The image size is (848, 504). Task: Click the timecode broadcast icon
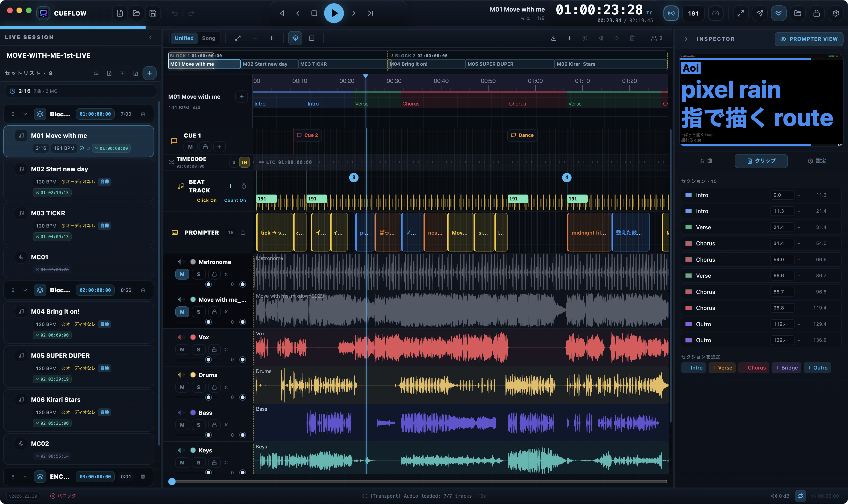tap(671, 13)
